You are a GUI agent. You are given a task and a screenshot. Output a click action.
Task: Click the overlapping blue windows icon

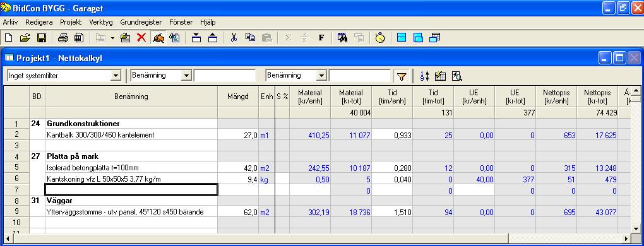[418, 38]
